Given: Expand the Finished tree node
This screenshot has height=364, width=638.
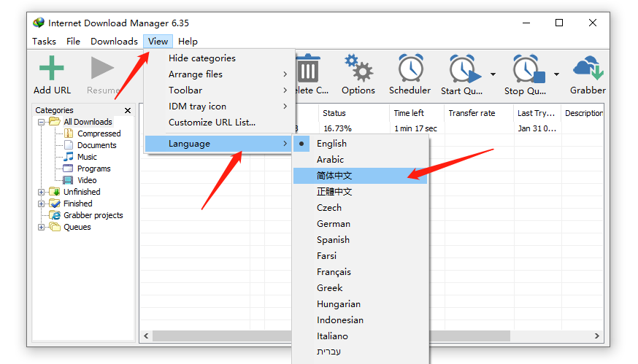Looking at the screenshot, I should (41, 204).
